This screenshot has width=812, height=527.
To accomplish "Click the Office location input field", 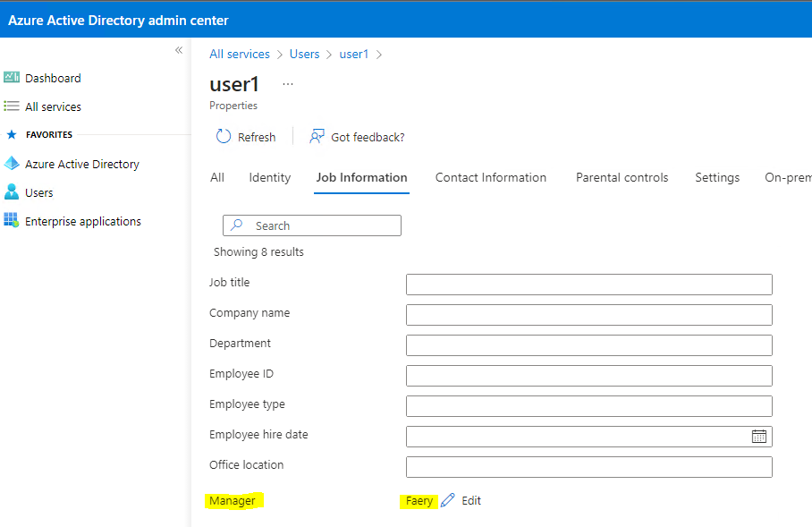I will tap(588, 467).
